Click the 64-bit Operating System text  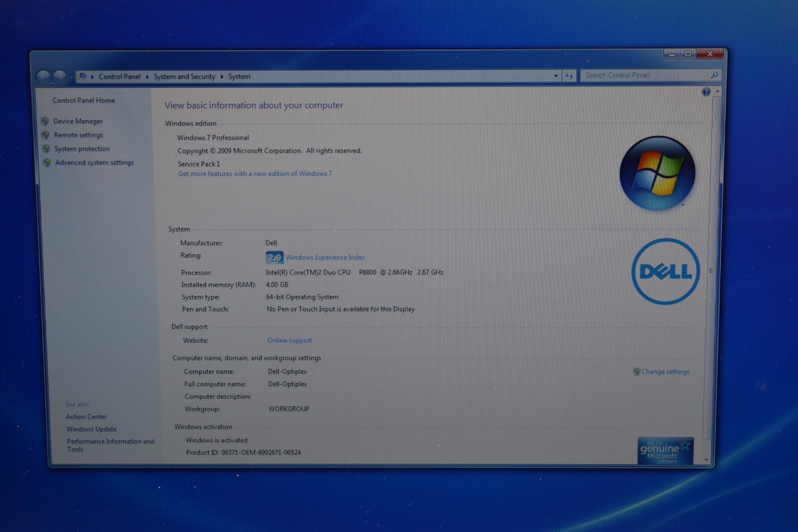(x=302, y=297)
